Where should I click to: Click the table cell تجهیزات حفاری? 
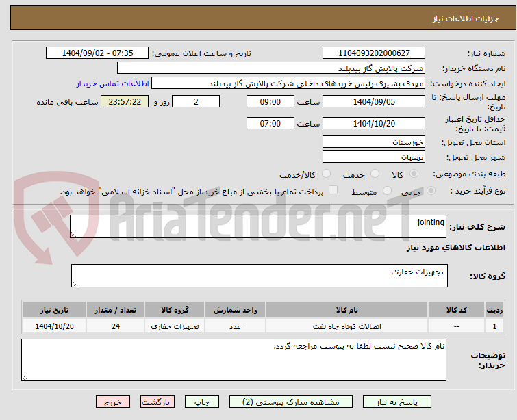pyautogui.click(x=175, y=326)
